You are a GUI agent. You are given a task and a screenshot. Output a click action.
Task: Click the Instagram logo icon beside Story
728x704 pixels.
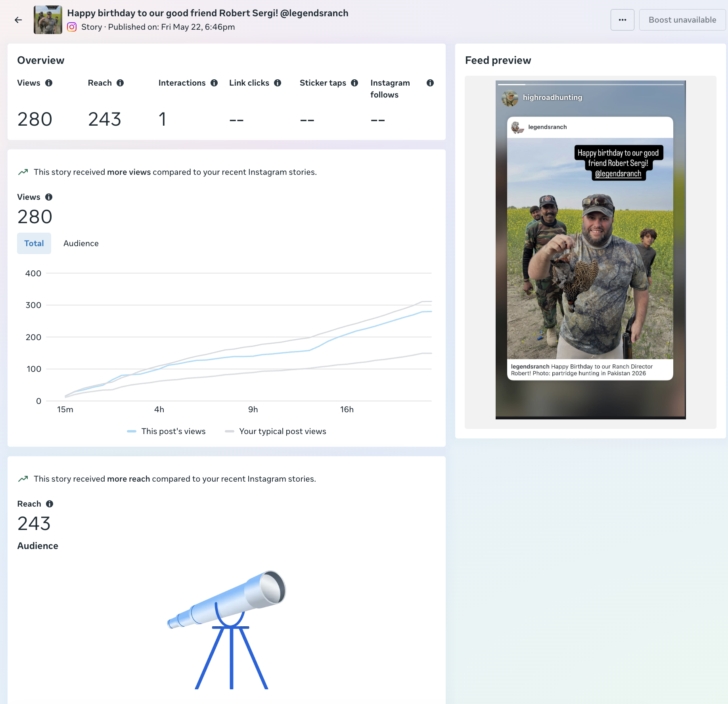pos(72,27)
